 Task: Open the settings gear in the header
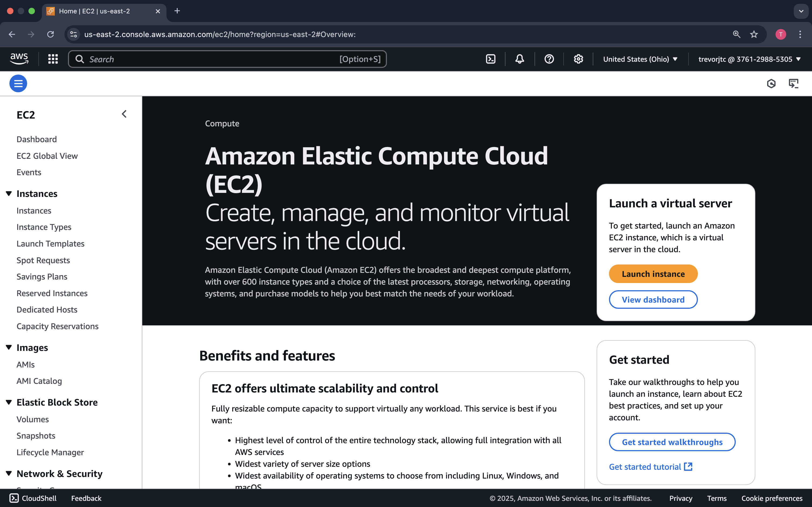pyautogui.click(x=578, y=59)
